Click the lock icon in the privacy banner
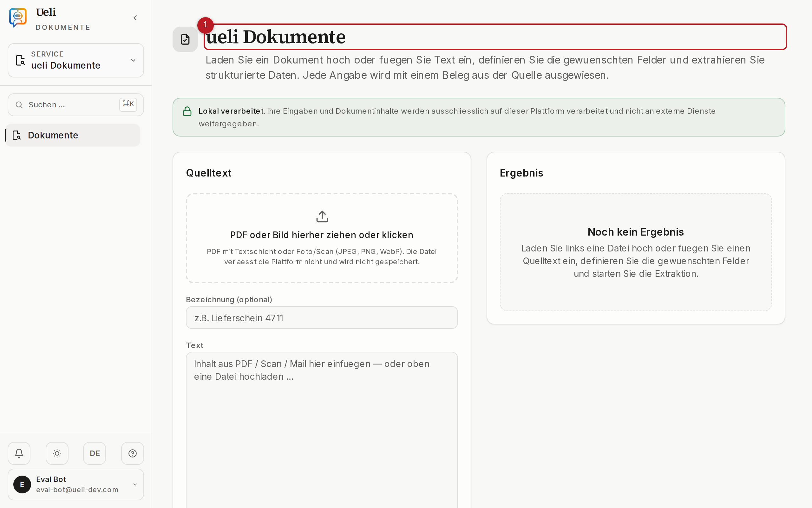 point(187,111)
